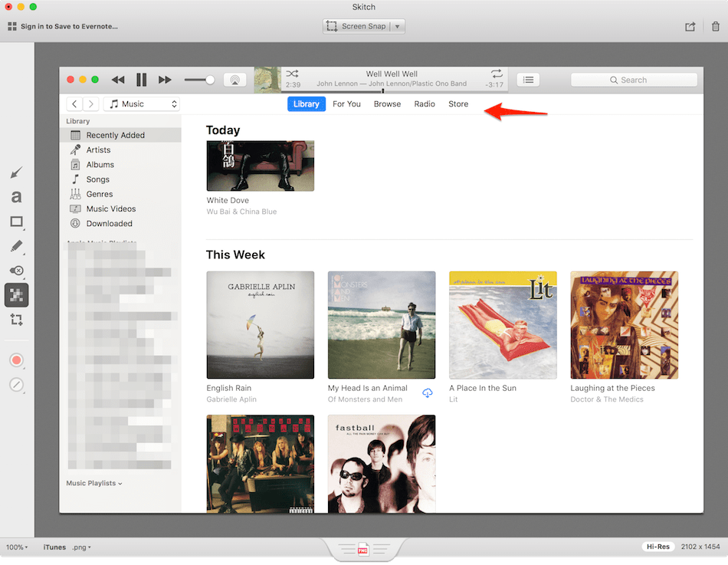Select the Pixelate tool
The image size is (728, 565).
click(x=16, y=295)
